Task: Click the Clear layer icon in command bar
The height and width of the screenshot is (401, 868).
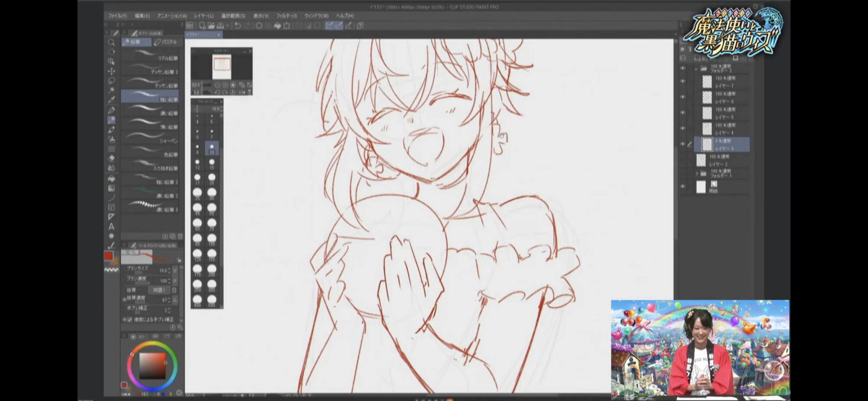Action: (259, 26)
